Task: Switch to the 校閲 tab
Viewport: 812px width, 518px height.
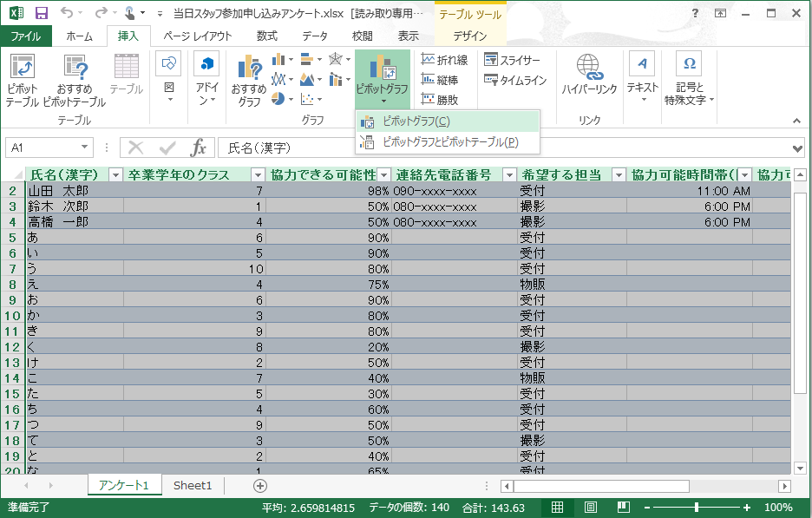Action: pos(363,36)
